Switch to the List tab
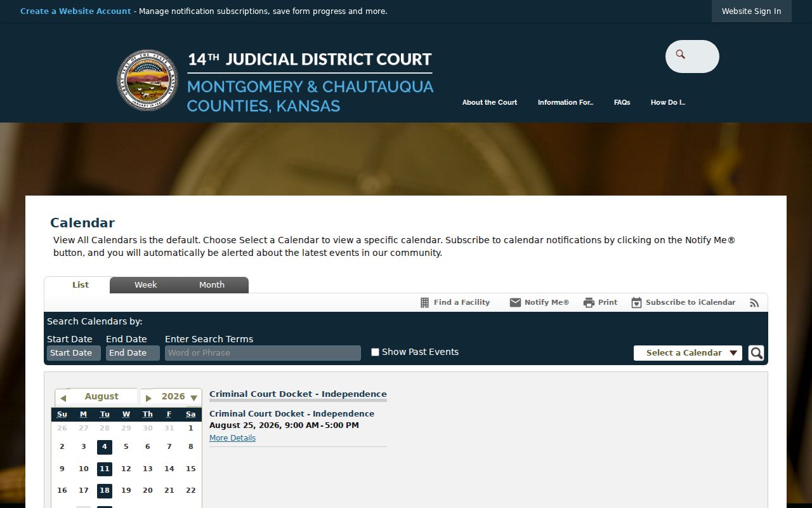The image size is (812, 508). coord(81,285)
